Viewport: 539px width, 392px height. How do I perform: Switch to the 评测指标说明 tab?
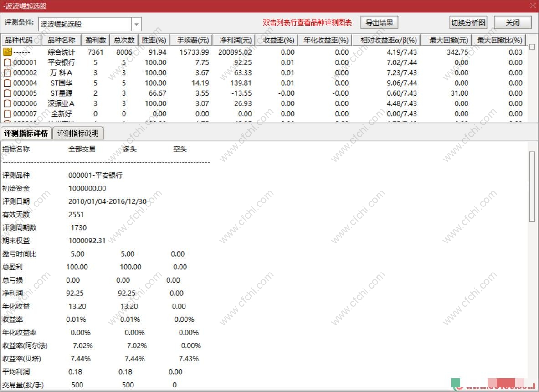pos(78,134)
